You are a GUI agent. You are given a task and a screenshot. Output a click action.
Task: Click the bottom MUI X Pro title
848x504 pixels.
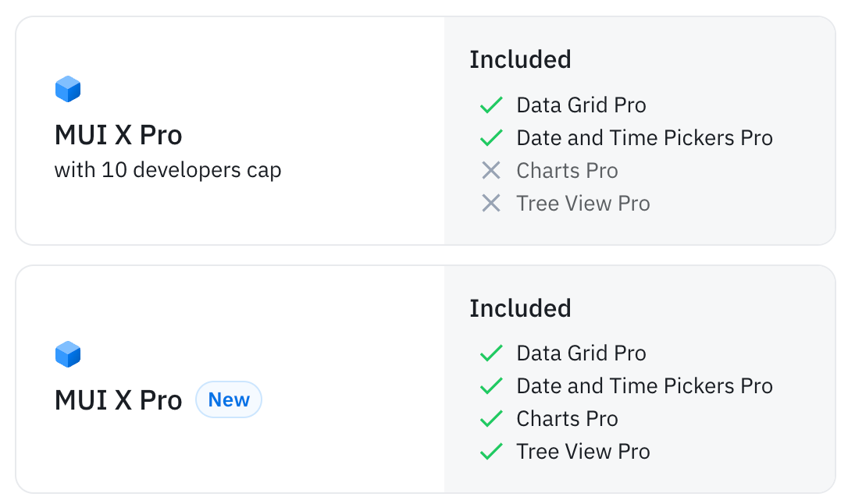coord(118,401)
